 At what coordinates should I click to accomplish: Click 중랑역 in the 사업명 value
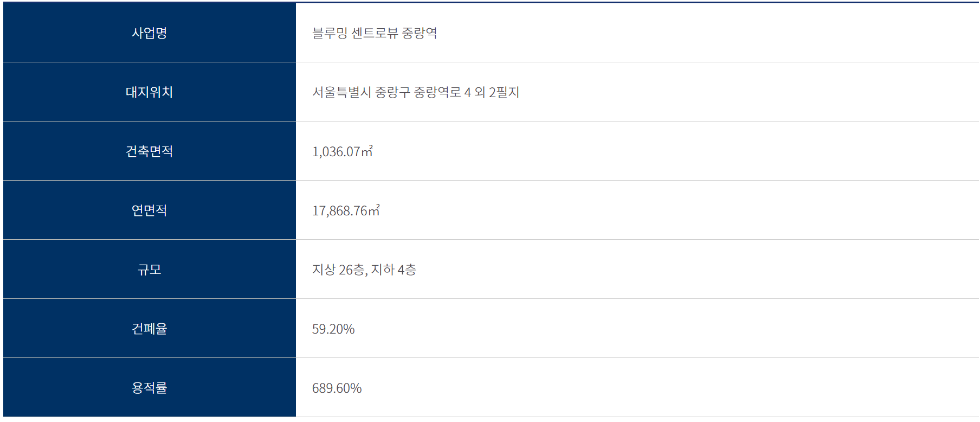click(420, 33)
